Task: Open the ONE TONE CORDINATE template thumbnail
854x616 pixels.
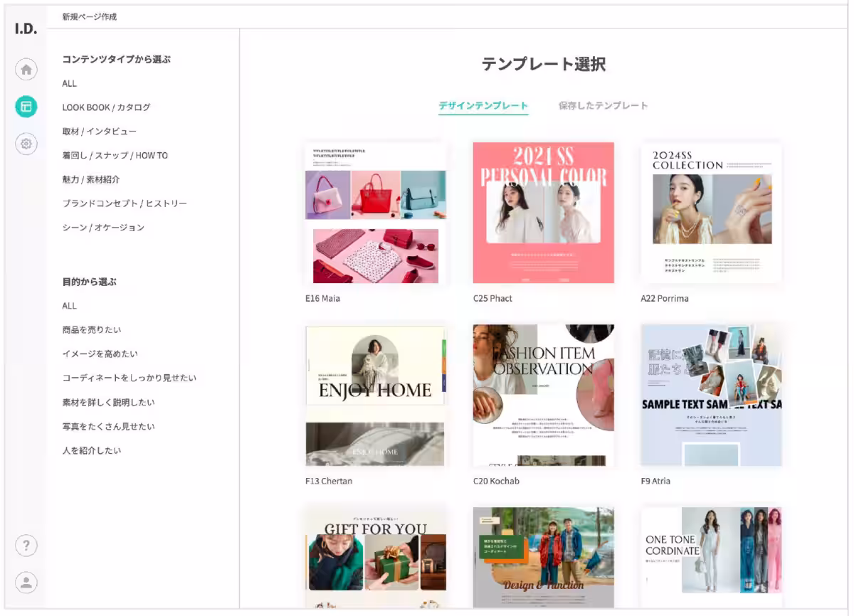Action: pos(711,558)
